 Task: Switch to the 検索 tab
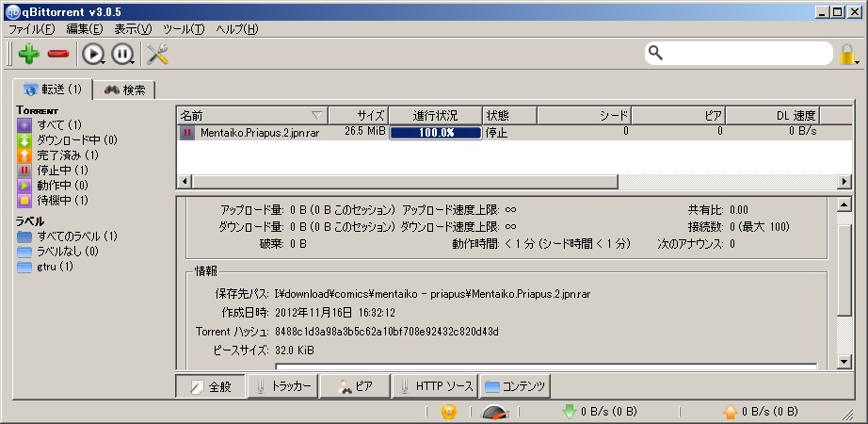tap(125, 90)
